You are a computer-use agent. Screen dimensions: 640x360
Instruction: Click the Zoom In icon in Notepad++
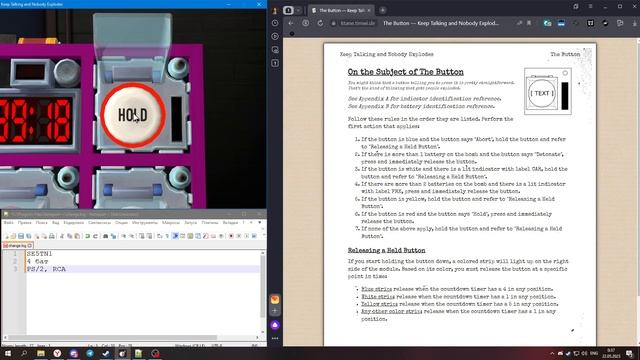pos(123,236)
